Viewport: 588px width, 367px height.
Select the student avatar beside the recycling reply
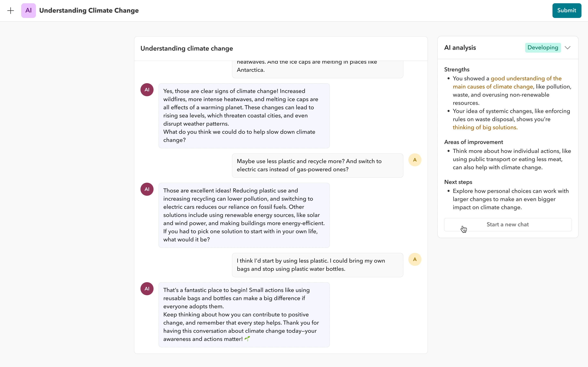pyautogui.click(x=414, y=160)
